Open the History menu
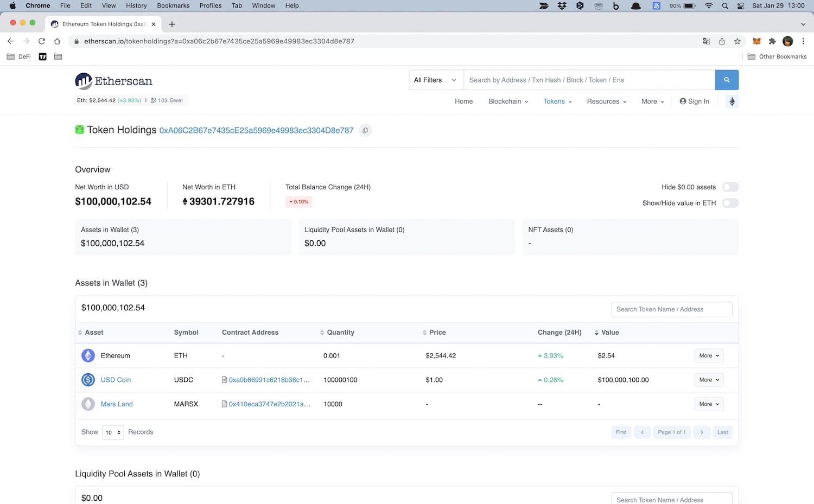This screenshot has height=504, width=814. coord(136,5)
